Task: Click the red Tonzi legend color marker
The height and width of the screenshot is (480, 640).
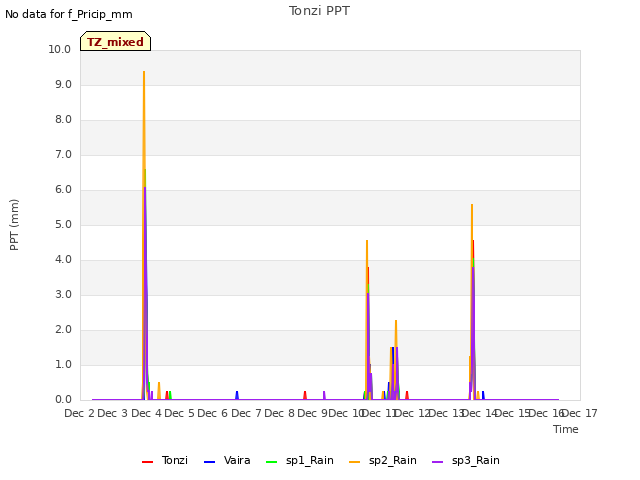Action: (x=147, y=462)
